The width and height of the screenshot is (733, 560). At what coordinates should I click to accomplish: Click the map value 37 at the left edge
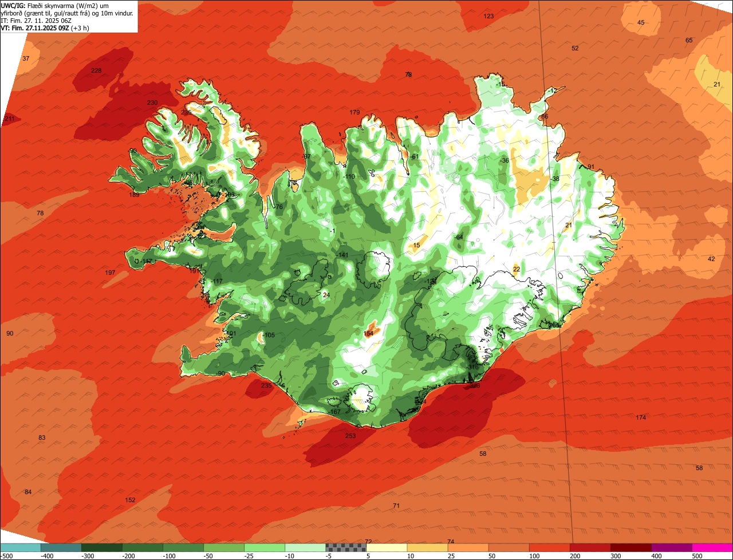[x=26, y=58]
